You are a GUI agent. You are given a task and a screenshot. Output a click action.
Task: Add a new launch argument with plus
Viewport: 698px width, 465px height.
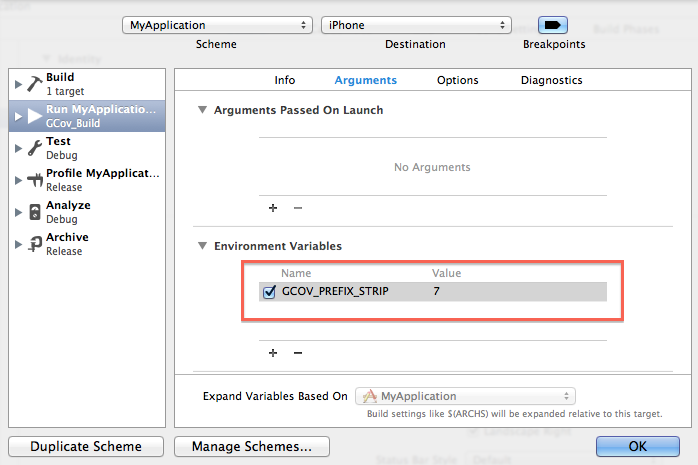pos(272,208)
